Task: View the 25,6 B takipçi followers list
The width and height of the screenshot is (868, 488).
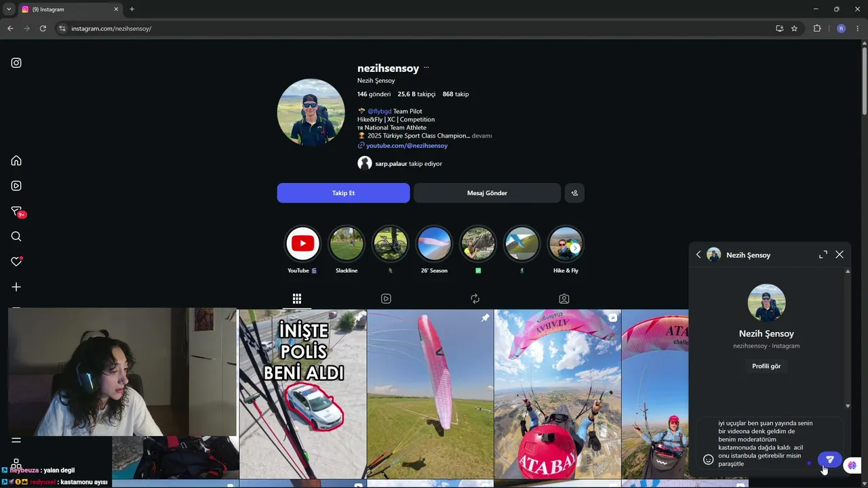Action: [416, 94]
